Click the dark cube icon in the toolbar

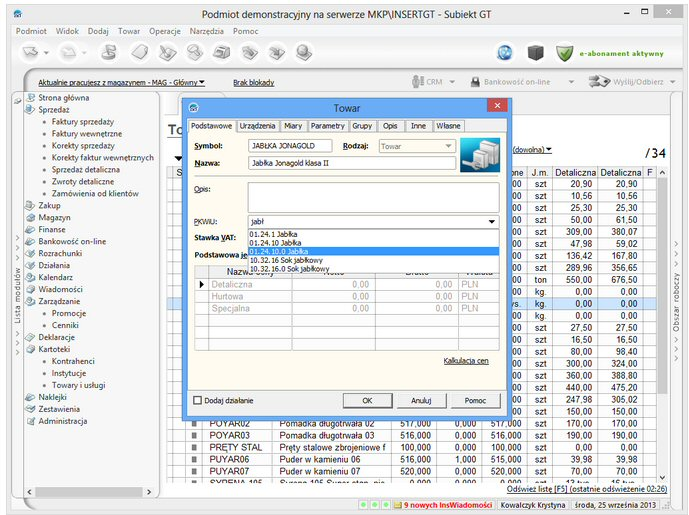point(535,52)
